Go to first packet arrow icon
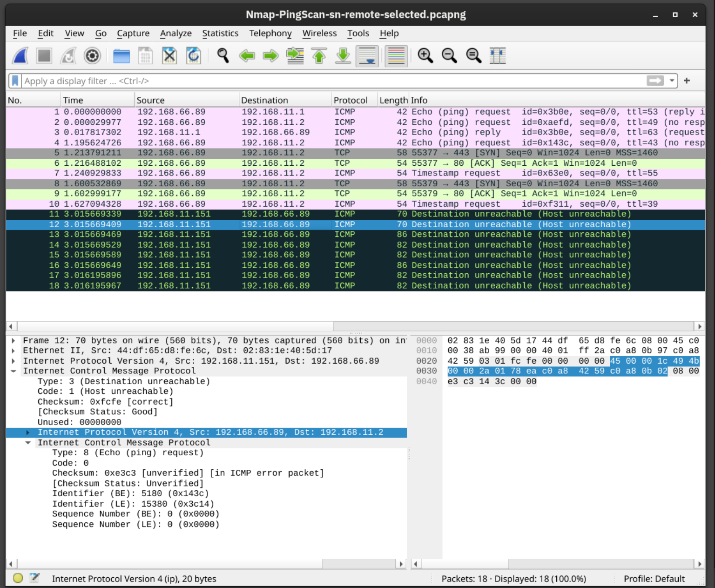The image size is (715, 588). point(319,56)
